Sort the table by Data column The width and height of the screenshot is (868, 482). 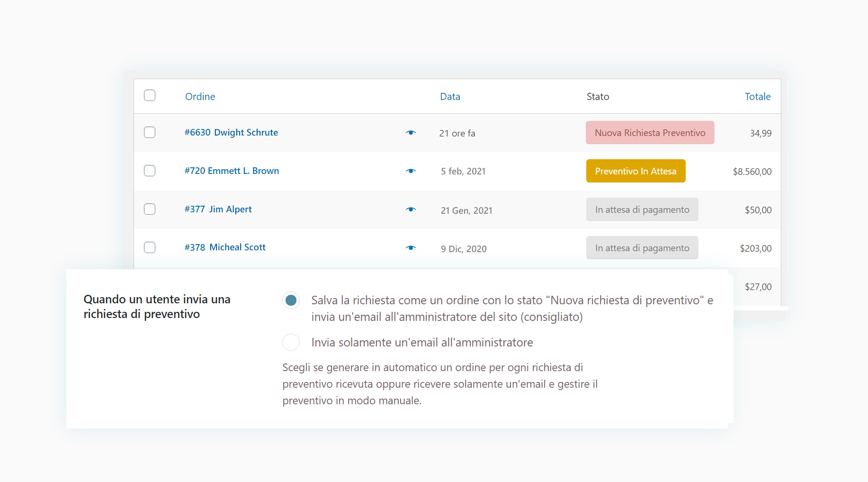tap(450, 97)
